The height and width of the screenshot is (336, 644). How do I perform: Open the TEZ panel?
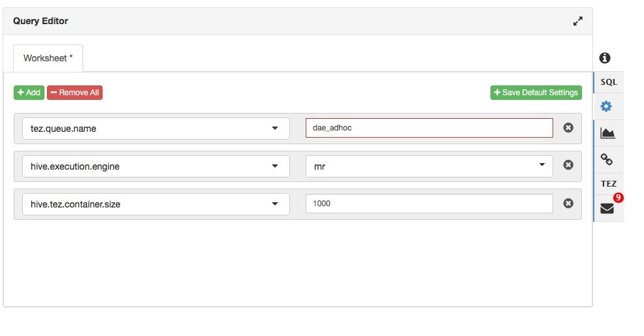tap(608, 183)
